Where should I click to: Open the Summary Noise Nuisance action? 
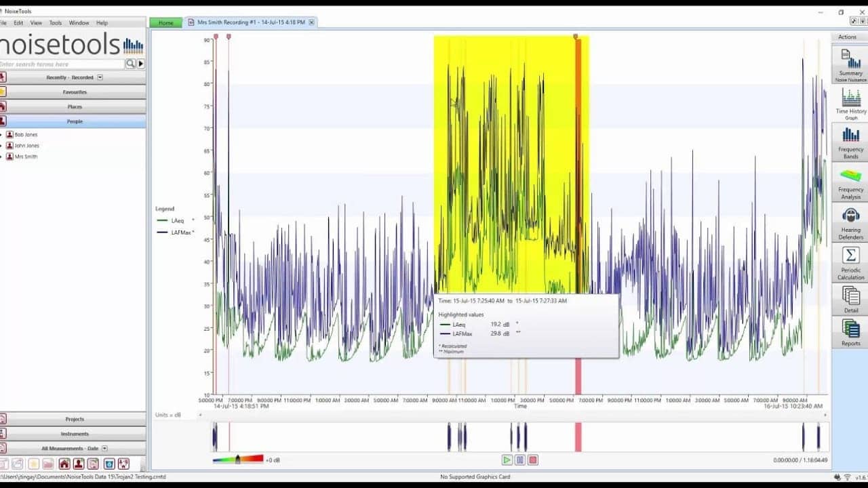point(850,64)
